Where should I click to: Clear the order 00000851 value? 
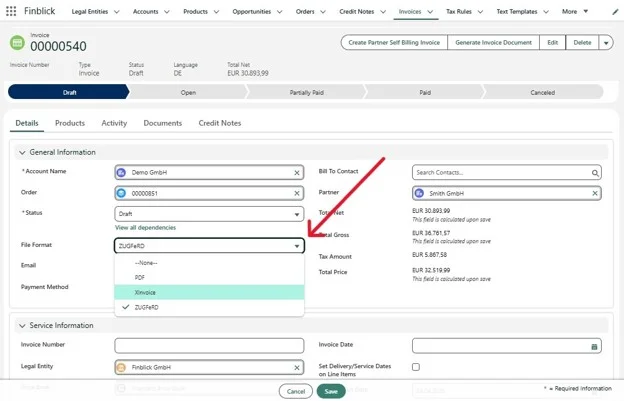click(x=297, y=193)
